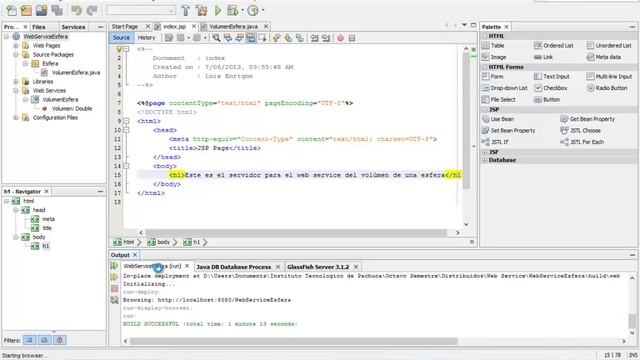Collapse the head node in Navigator
Viewport: 640px width, 360px height.
click(x=16, y=210)
